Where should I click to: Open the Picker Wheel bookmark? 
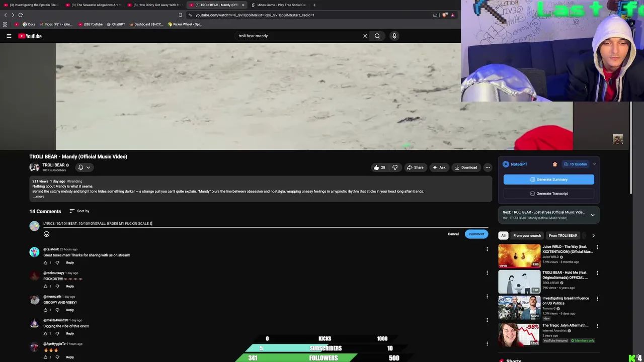point(185,24)
